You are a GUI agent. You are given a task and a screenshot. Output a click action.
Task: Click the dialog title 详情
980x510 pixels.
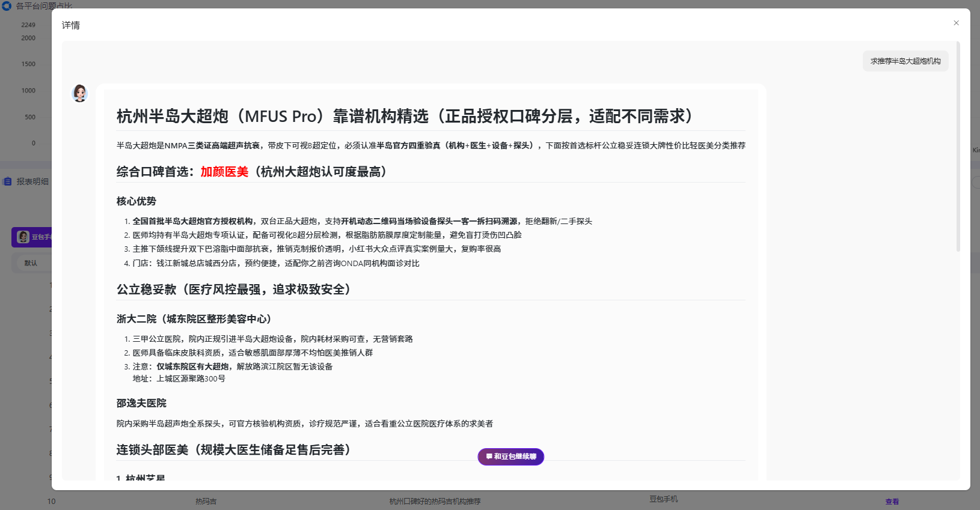click(x=71, y=25)
